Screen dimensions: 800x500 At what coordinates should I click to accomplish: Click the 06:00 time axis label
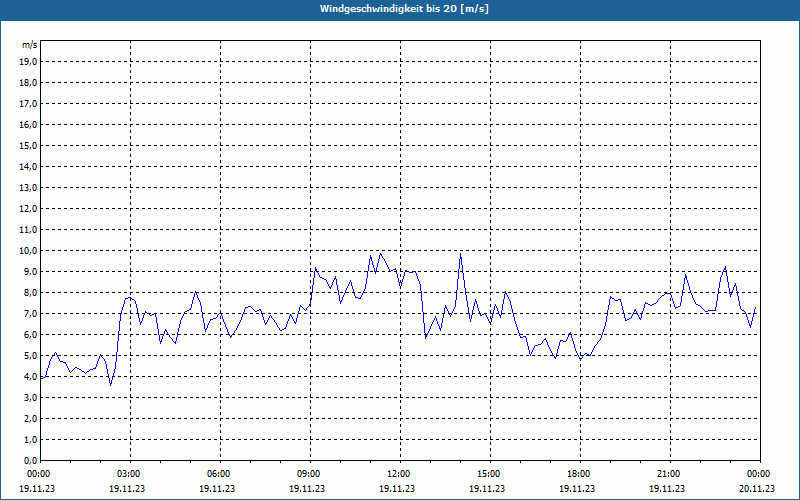tap(220, 474)
